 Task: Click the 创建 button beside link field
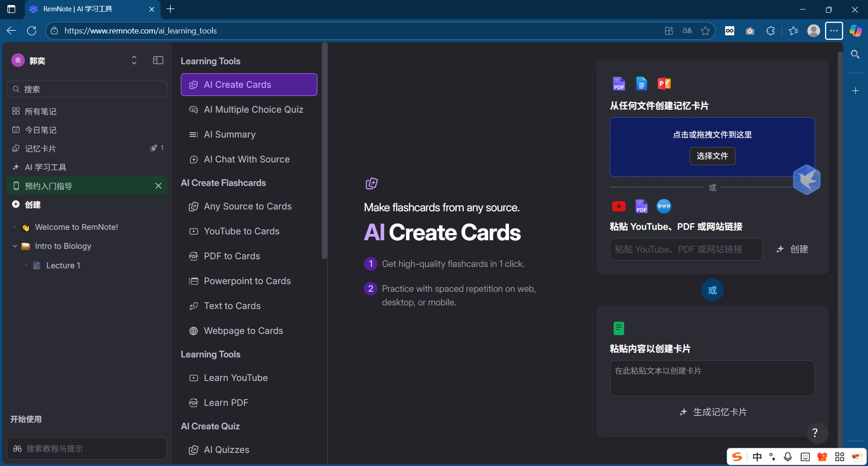point(792,249)
